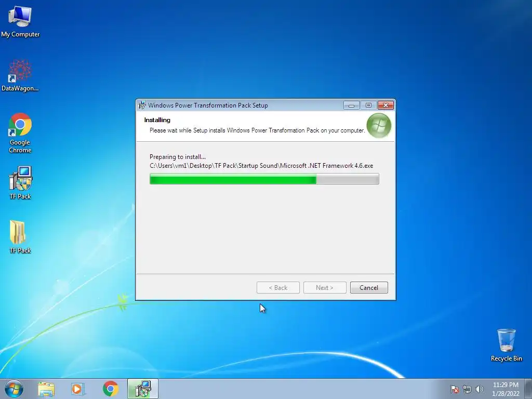Select the TF Pack installer icon
Viewport: 532px width, 399px height.
pos(20,182)
